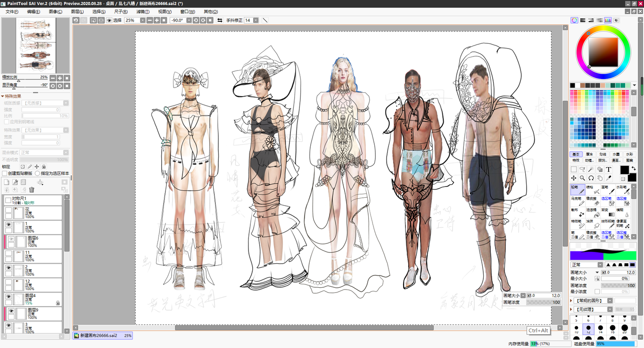Open 手抖修正 stabilizer value dropdown
This screenshot has height=348, width=644.
(x=256, y=20)
